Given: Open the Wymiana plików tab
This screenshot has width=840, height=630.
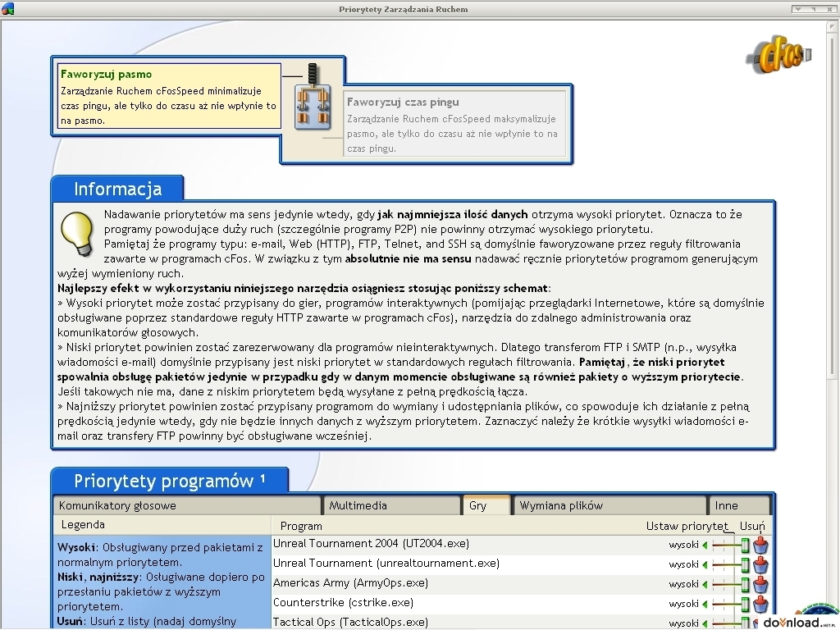Looking at the screenshot, I should point(609,505).
